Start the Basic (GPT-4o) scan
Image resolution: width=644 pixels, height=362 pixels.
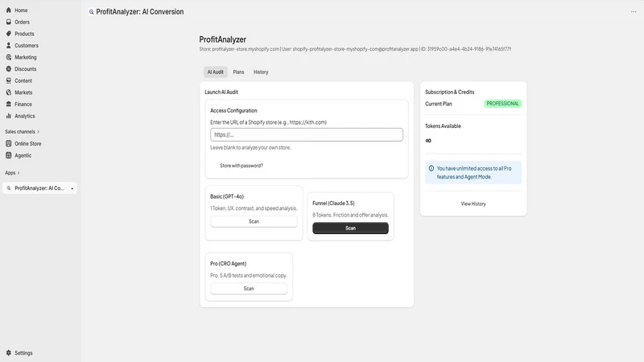(254, 222)
